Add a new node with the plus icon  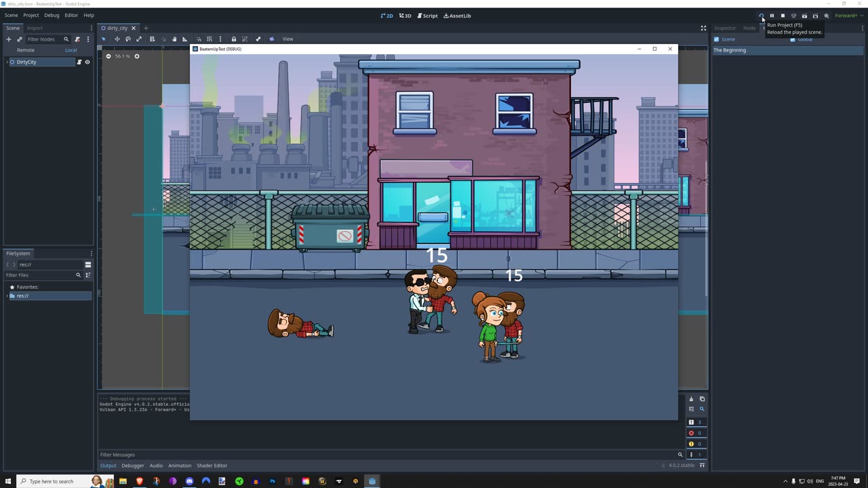[9, 39]
